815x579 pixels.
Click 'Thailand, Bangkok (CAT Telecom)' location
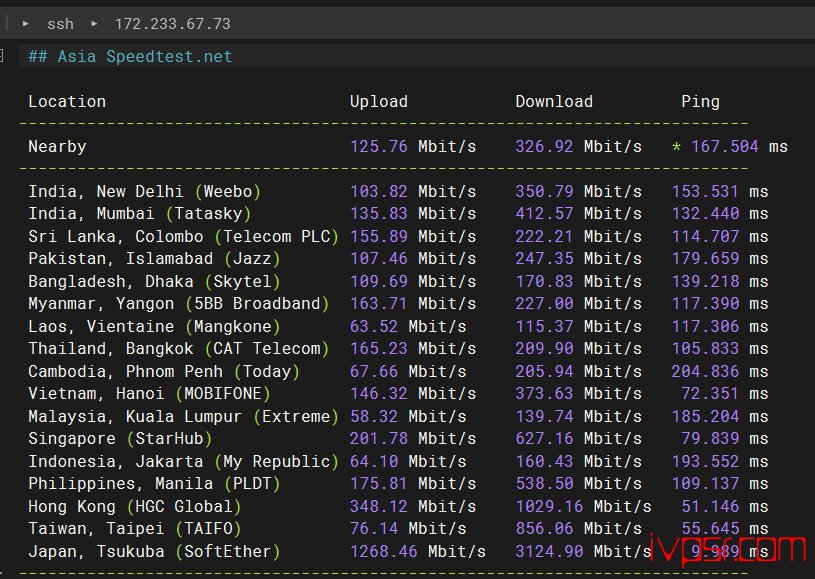coord(179,349)
